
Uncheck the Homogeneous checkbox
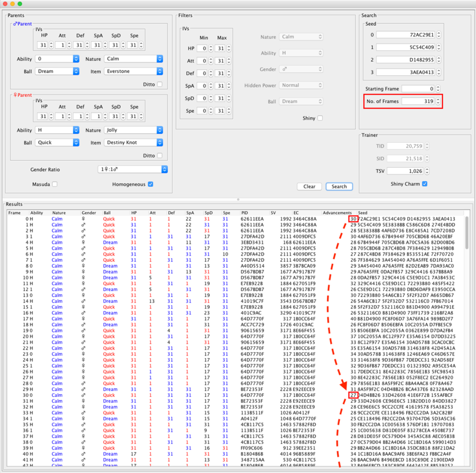click(151, 184)
